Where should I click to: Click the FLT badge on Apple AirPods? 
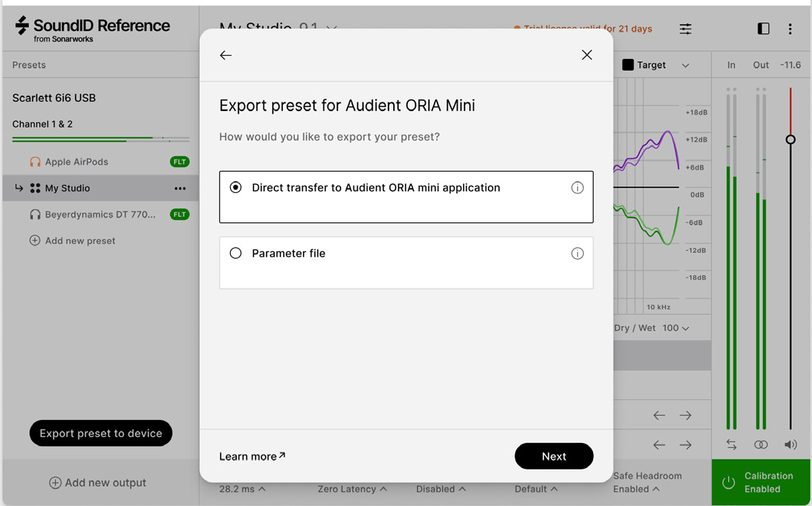(179, 162)
